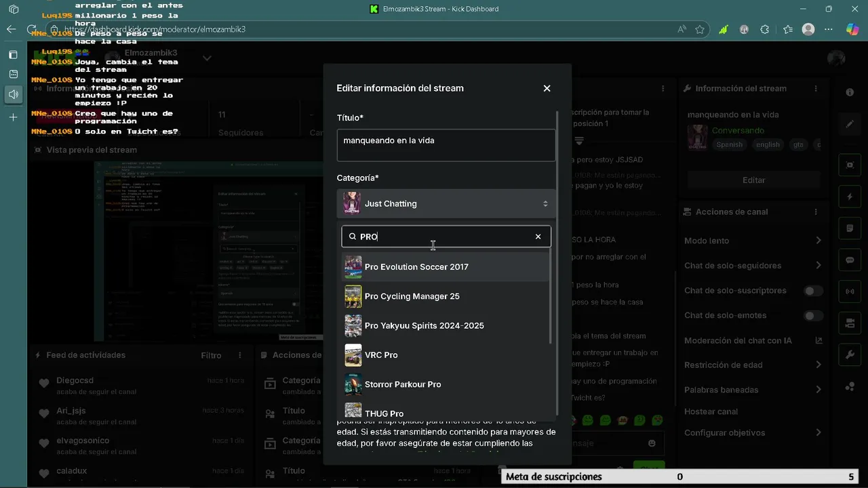Select VRC Pro category
Screen dimensions: 868x488
[446, 355]
